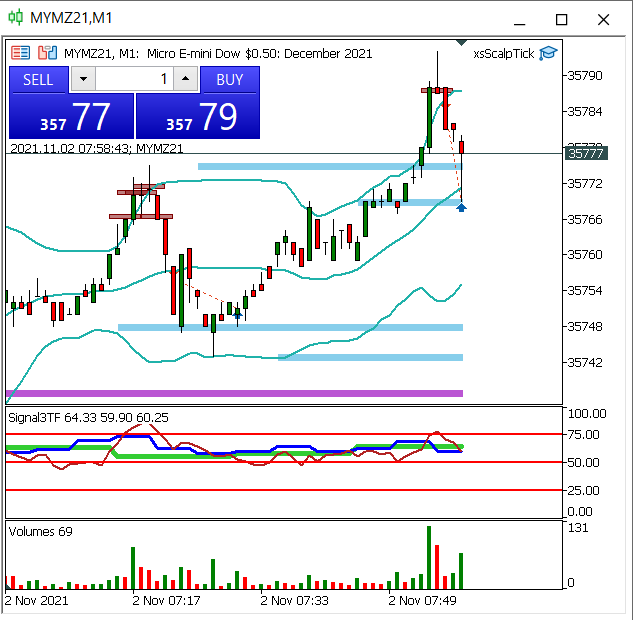Viewport: 633px width, 620px height.
Task: Click the depth of market icon
Action: 47,53
